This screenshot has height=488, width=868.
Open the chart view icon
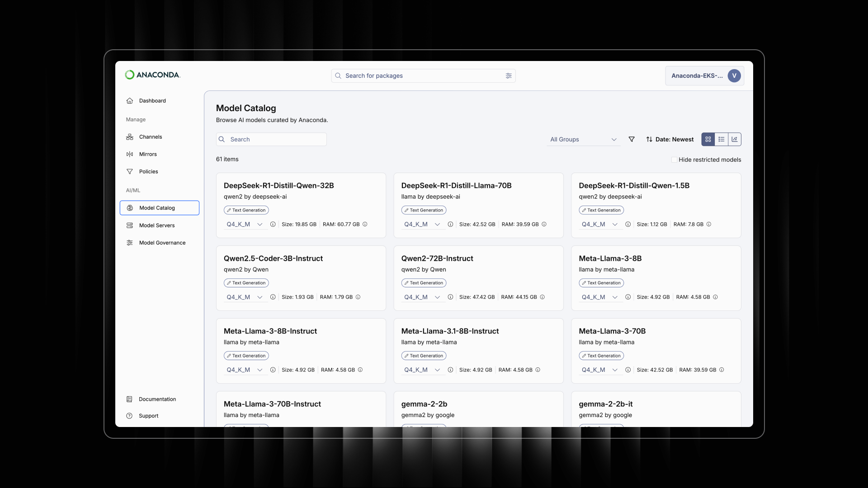click(x=735, y=139)
